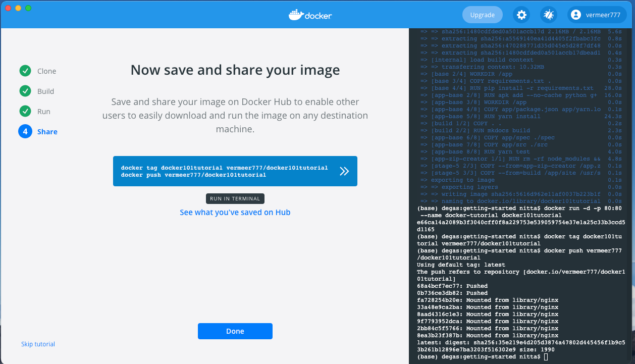The width and height of the screenshot is (635, 364).
Task: Skip the tutorial via Skip tutorial link
Action: click(38, 344)
